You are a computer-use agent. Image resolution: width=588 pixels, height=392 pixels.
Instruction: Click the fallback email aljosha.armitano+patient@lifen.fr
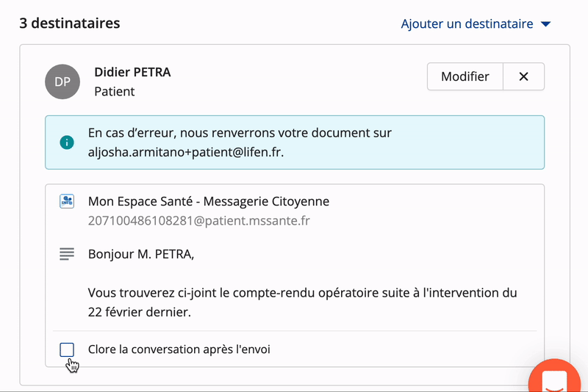[x=186, y=152]
